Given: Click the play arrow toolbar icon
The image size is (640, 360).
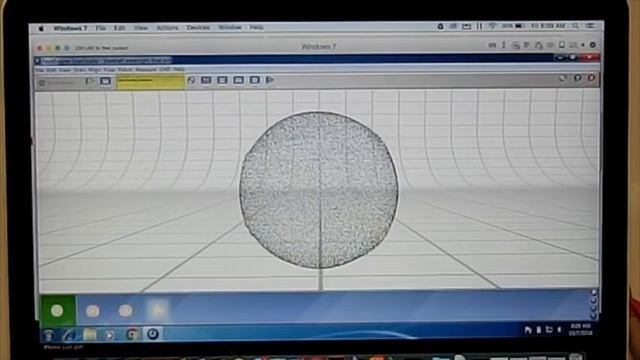Looking at the screenshot, I should 269,80.
